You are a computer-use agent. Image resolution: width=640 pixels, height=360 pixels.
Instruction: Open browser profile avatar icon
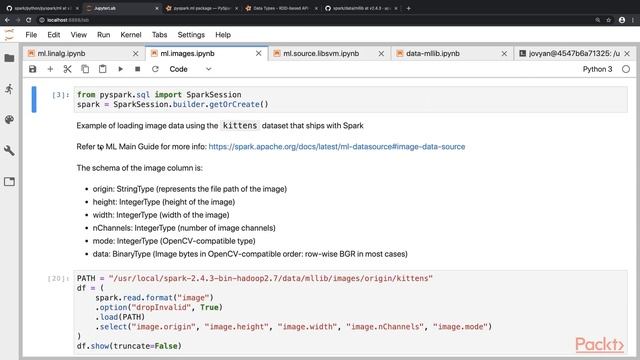[x=622, y=20]
